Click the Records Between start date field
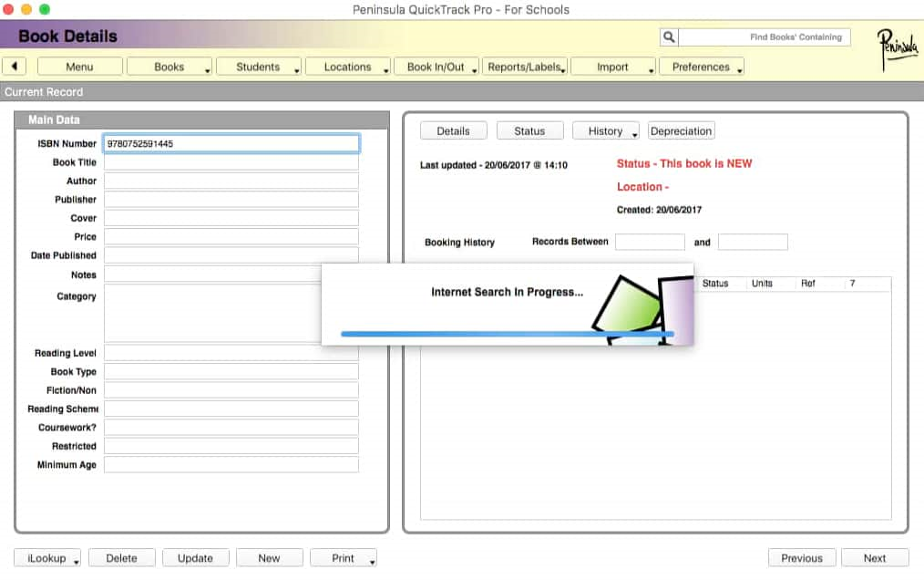Screen dimensions: 924x580 coord(650,242)
